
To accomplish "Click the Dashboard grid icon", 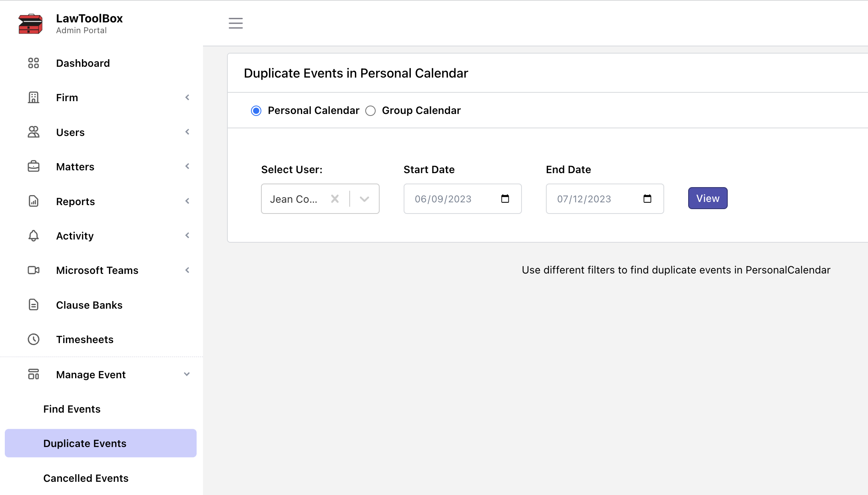I will point(34,63).
